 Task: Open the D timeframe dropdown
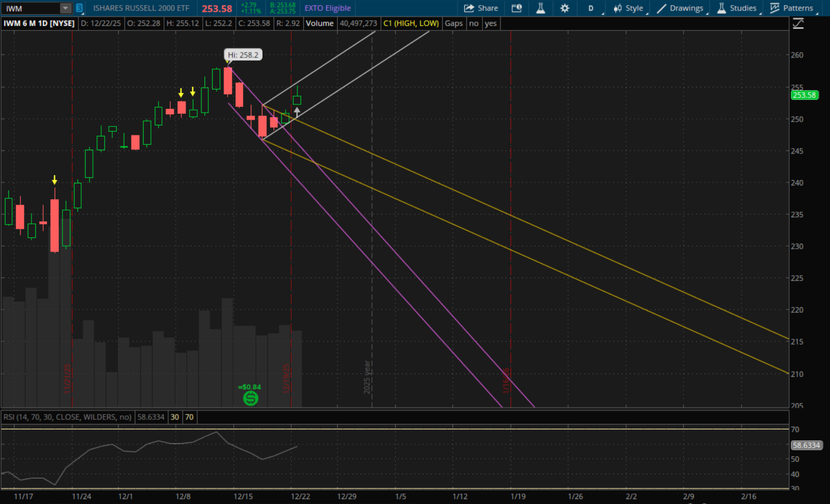pos(591,8)
